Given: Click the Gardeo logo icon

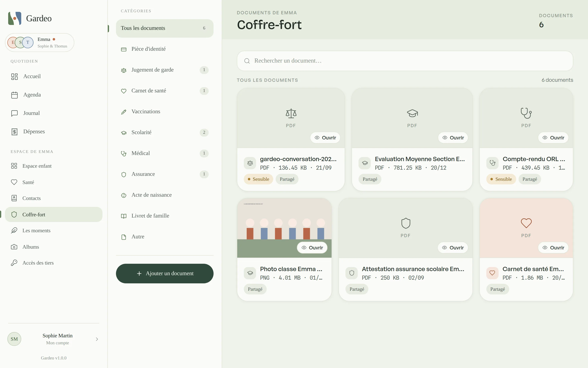Looking at the screenshot, I should 14,18.
